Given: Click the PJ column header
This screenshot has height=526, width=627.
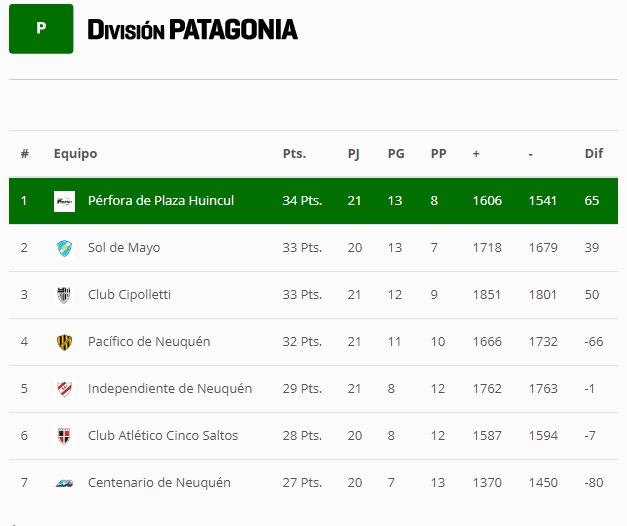Looking at the screenshot, I should click(x=354, y=154).
